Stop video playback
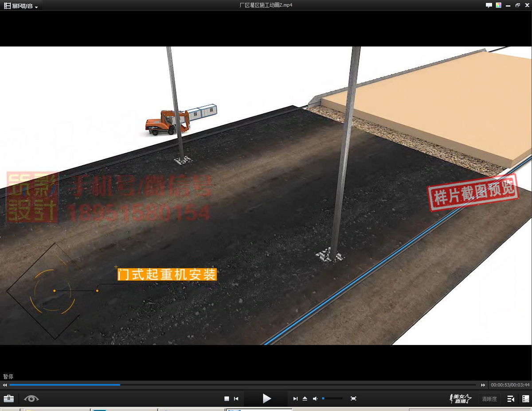This screenshot has height=411, width=532. pyautogui.click(x=227, y=399)
